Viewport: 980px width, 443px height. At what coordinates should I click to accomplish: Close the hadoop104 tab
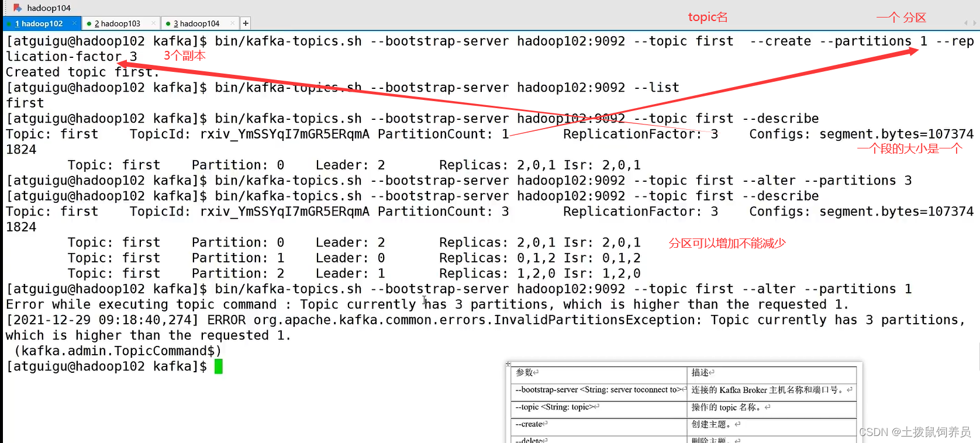(233, 23)
